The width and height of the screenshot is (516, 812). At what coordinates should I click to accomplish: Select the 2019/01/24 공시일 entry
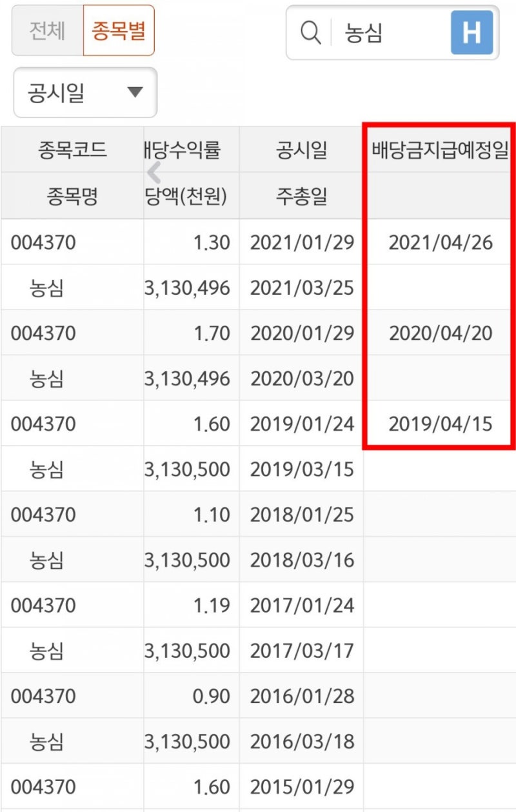pyautogui.click(x=302, y=424)
